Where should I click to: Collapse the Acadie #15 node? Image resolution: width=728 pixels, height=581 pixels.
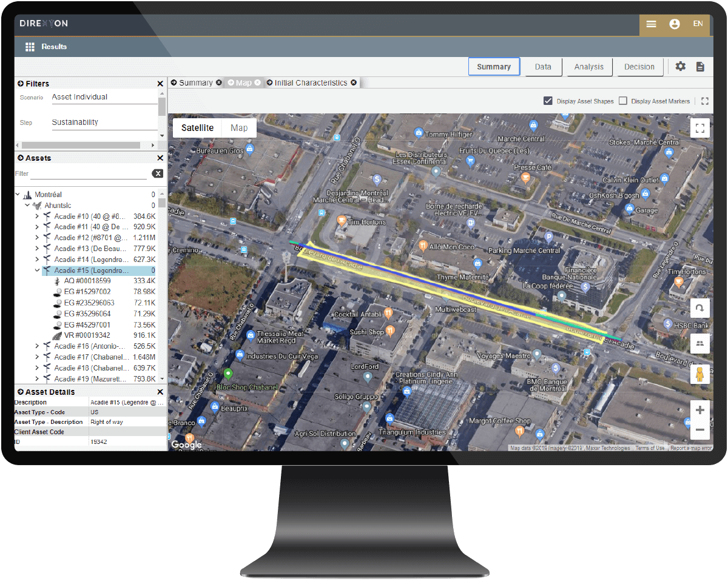point(36,270)
